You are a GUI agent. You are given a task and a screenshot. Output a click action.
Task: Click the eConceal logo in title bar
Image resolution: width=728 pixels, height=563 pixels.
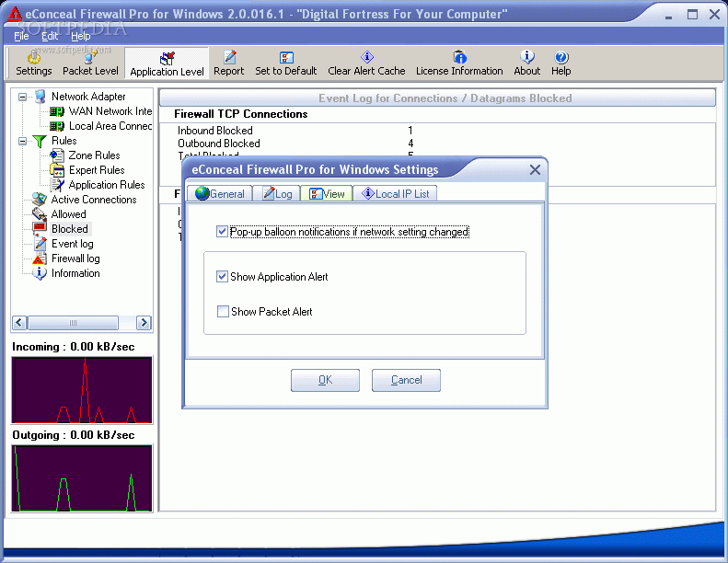[x=15, y=14]
